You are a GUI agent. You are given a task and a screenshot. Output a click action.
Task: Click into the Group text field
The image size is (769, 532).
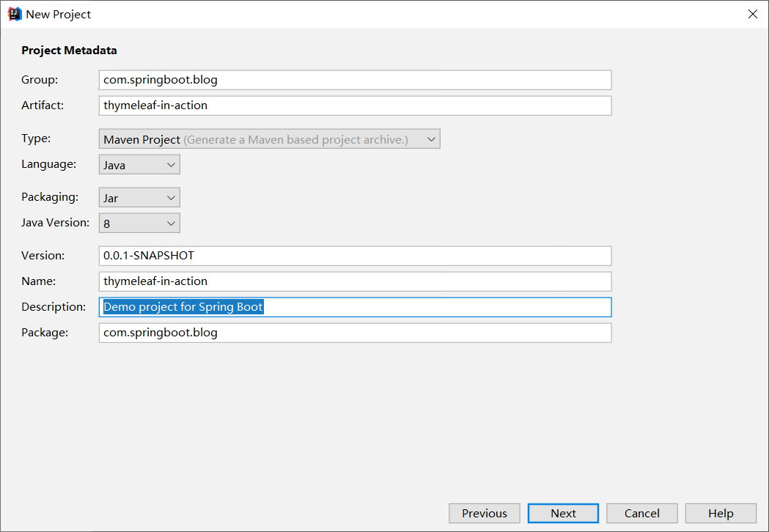[x=355, y=80]
